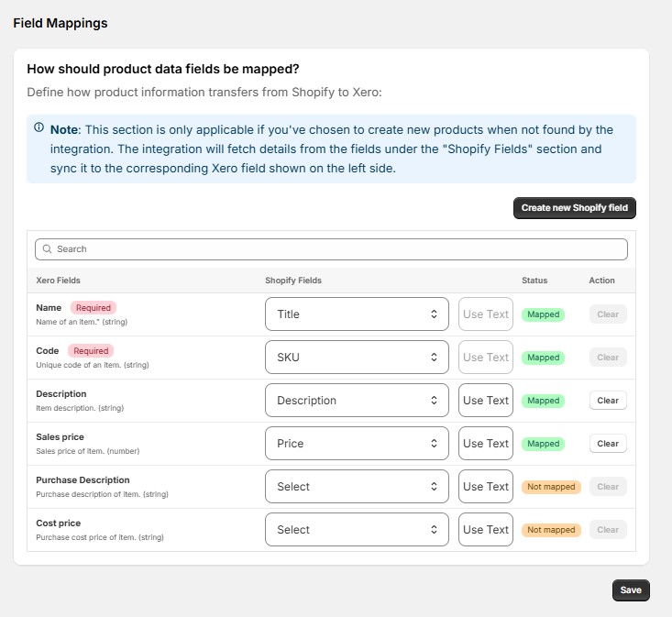Click Use Text in Sales price row
The image size is (672, 617).
[486, 444]
